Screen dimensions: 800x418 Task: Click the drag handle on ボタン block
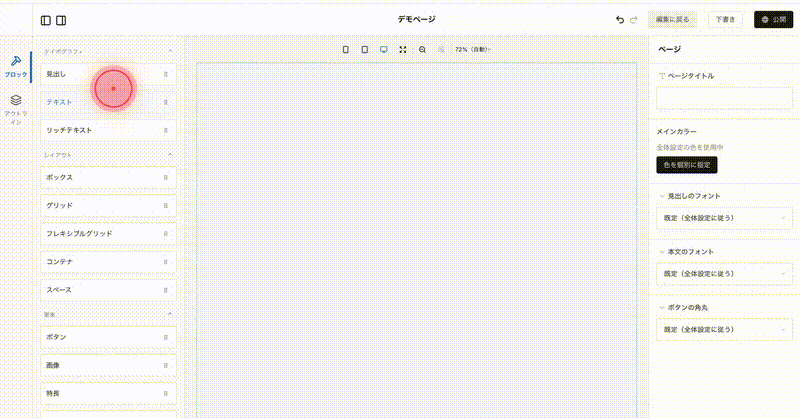(166, 337)
